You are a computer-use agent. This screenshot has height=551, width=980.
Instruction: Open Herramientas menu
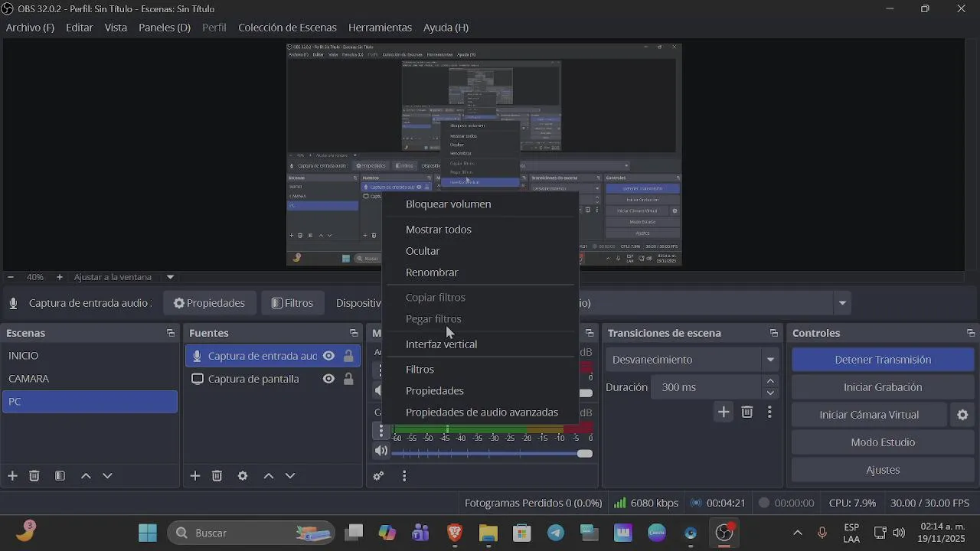380,28
